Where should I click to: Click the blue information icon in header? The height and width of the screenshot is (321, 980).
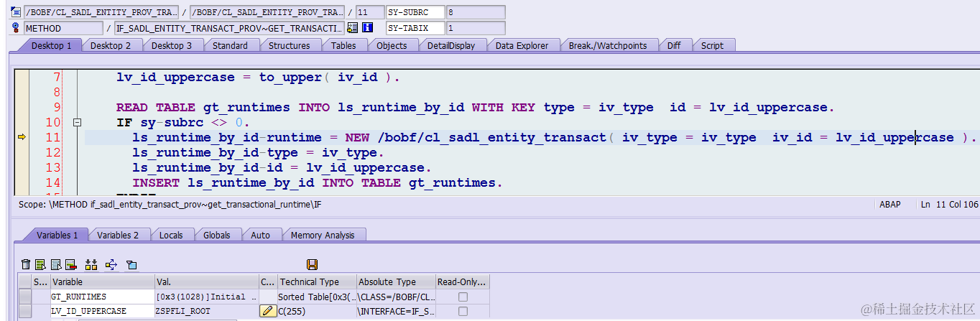(x=368, y=28)
